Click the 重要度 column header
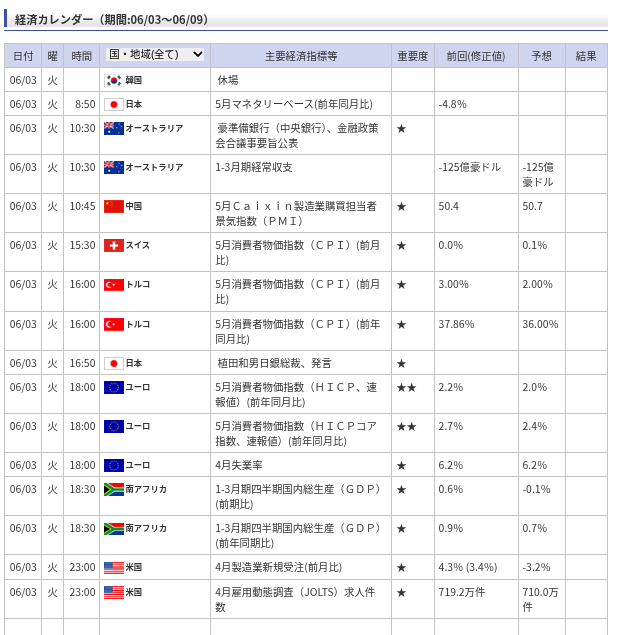 [413, 56]
